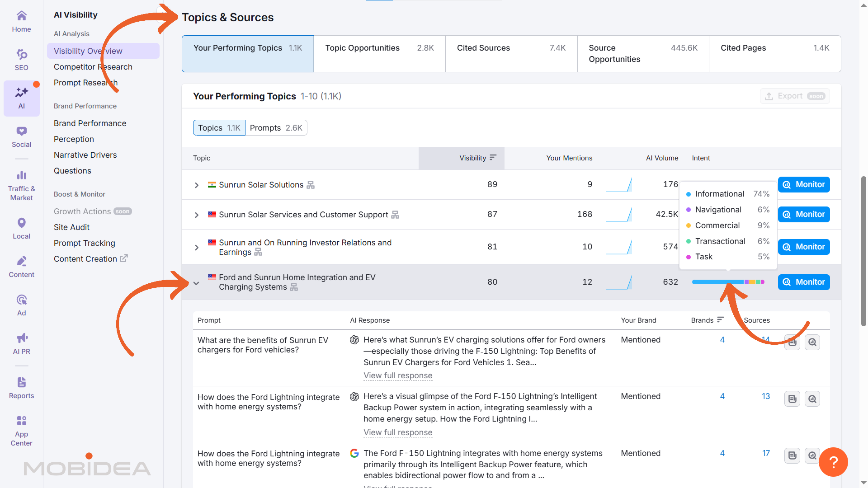Open View full response for the EV chargers prompt
This screenshot has width=868, height=488.
397,375
